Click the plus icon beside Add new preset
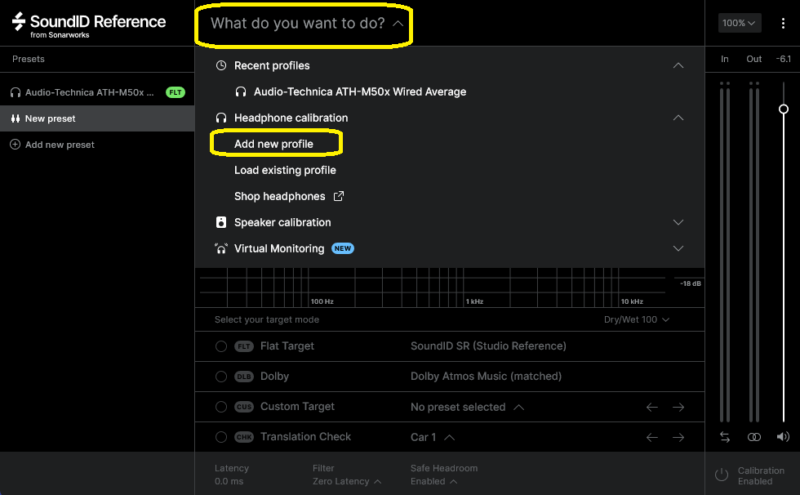Viewport: 800px width, 495px height. click(15, 144)
